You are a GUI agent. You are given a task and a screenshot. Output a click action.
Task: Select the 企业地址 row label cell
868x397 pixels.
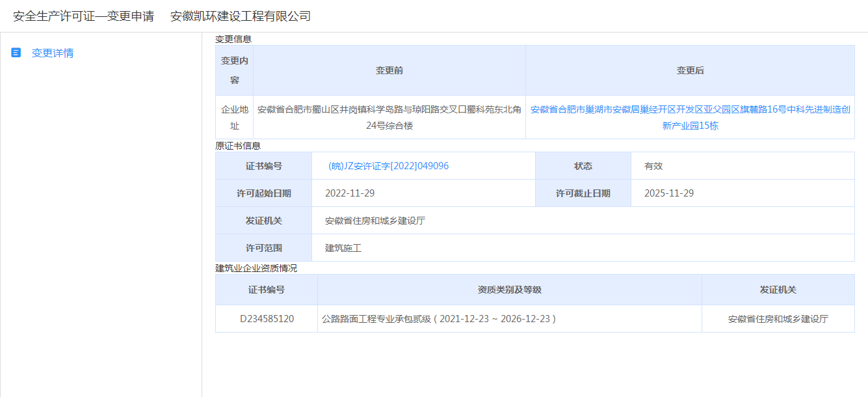pyautogui.click(x=234, y=118)
